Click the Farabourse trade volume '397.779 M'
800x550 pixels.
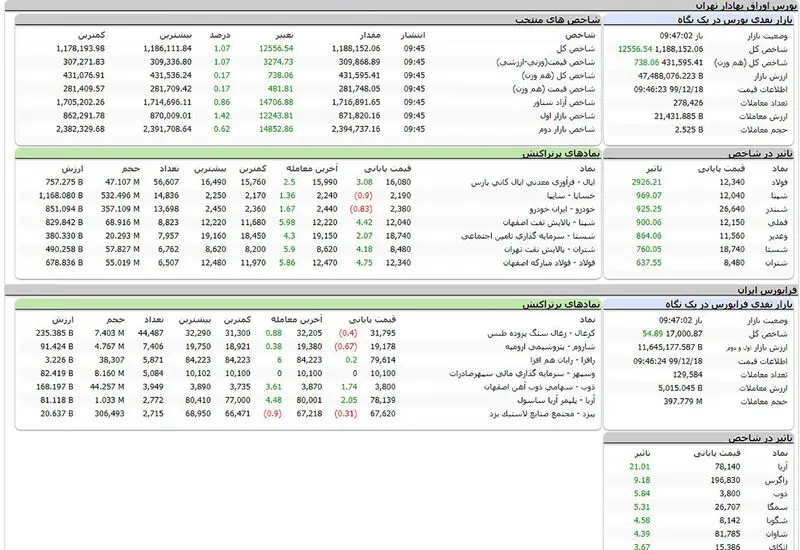[x=683, y=402]
